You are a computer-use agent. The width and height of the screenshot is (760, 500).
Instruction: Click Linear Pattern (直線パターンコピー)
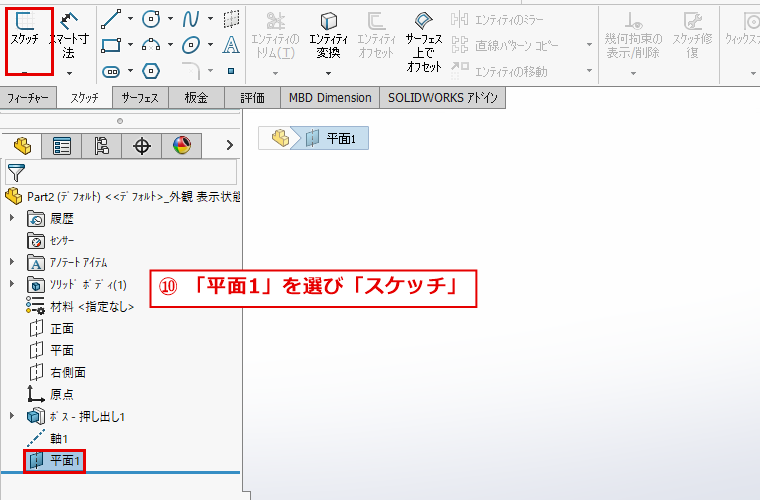click(x=505, y=46)
